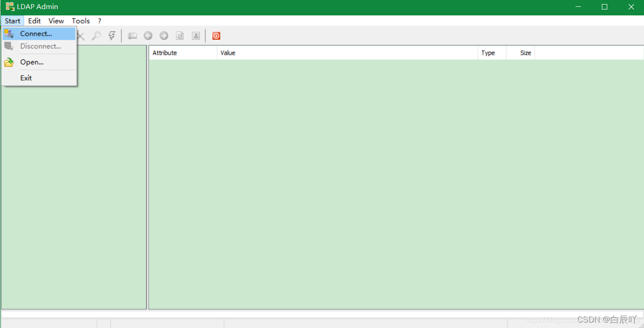Click the lightning bolt Modify toolbar icon
The height and width of the screenshot is (328, 644).
coord(112,36)
